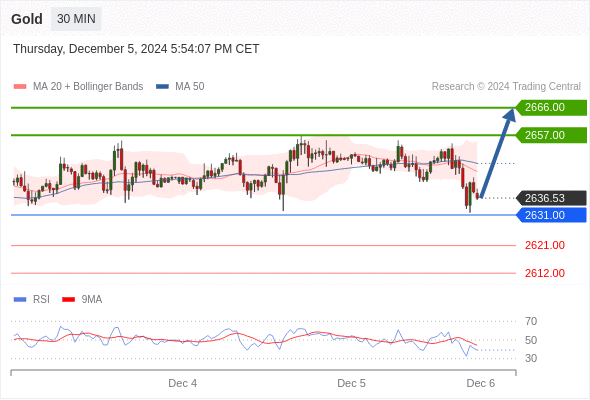590x400 pixels.
Task: Select the 2657.00 green resistance tag
Action: [x=551, y=135]
